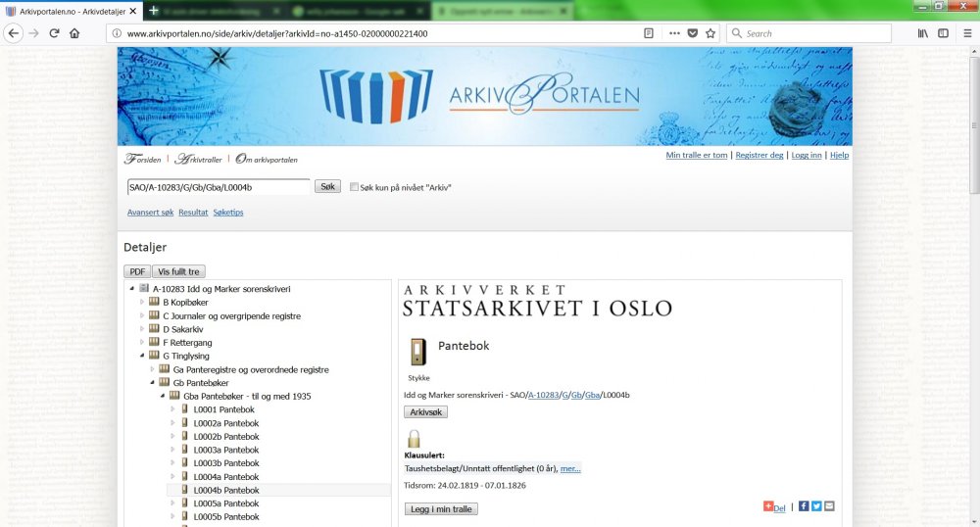The height and width of the screenshot is (527, 980).
Task: Open Om arkivportalen menu item
Action: (267, 159)
